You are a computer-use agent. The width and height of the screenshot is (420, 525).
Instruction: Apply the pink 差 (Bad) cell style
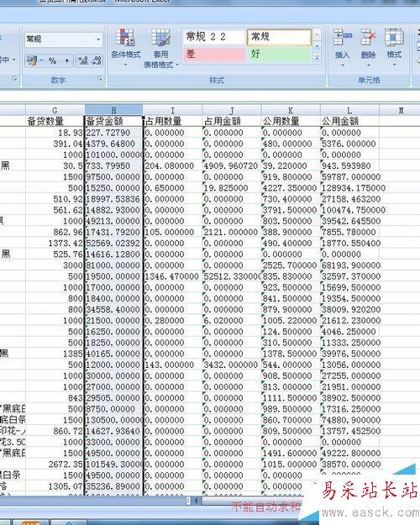coord(213,54)
